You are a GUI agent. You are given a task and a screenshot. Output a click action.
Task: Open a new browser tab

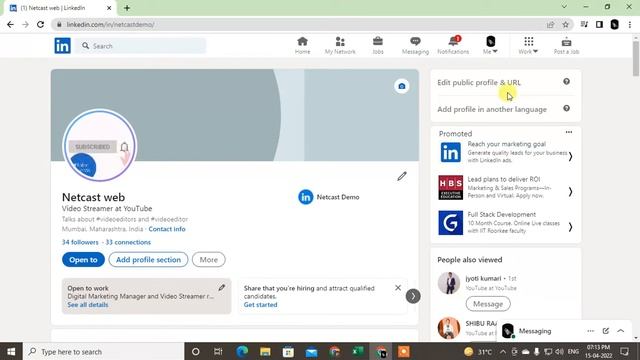(127, 8)
